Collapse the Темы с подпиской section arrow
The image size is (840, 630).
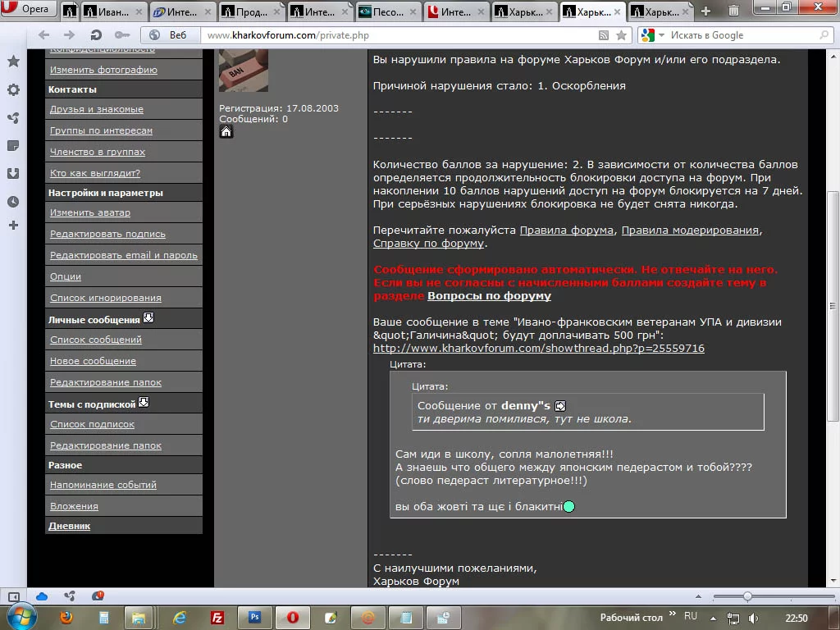tap(144, 402)
